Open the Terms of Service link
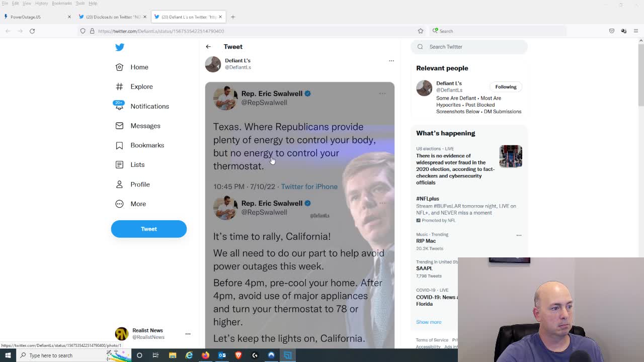The image size is (644, 362). (432, 340)
